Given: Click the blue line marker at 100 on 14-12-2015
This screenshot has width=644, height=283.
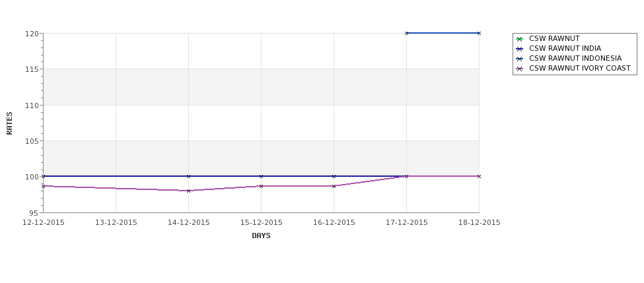Looking at the screenshot, I should click(188, 176).
